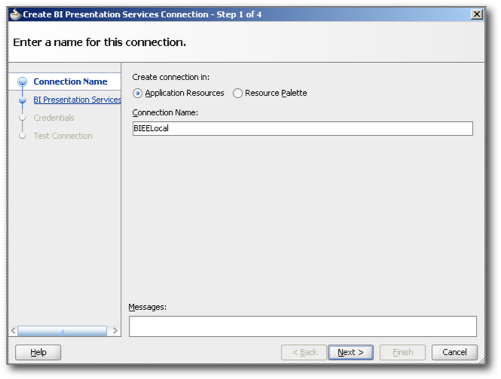
Task: Click the Cancel button
Action: pos(455,352)
